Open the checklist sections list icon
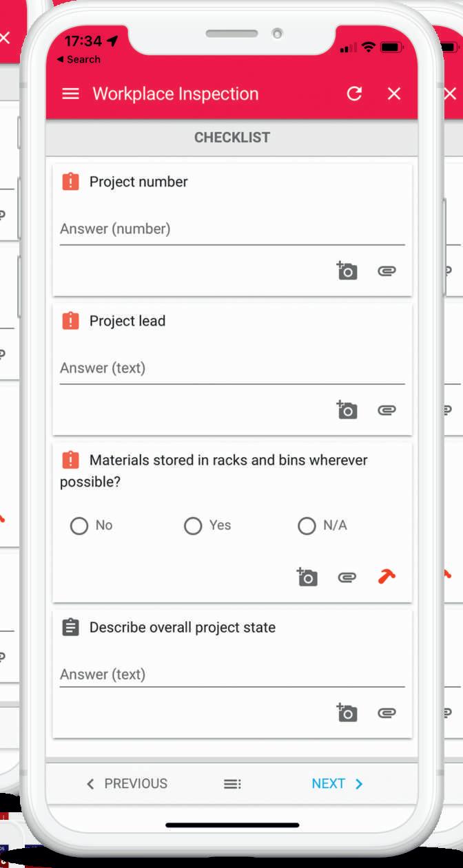Image resolution: width=463 pixels, height=868 pixels. point(232,784)
